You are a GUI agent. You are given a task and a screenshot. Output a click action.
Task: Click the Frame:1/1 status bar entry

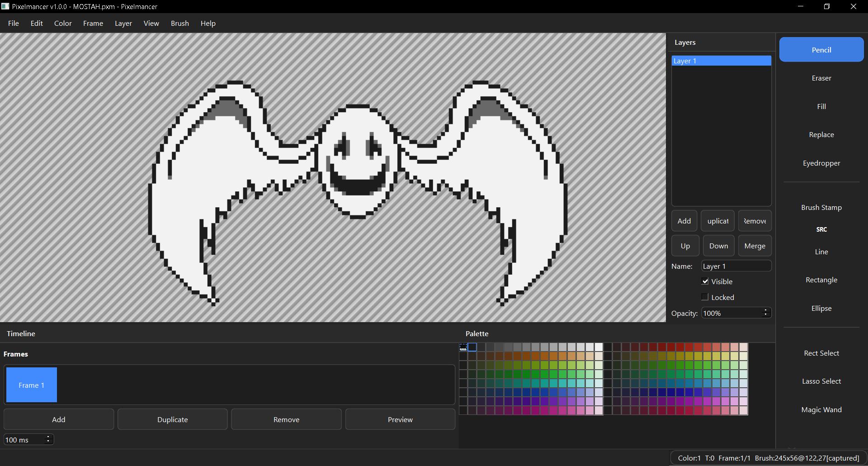pos(735,458)
